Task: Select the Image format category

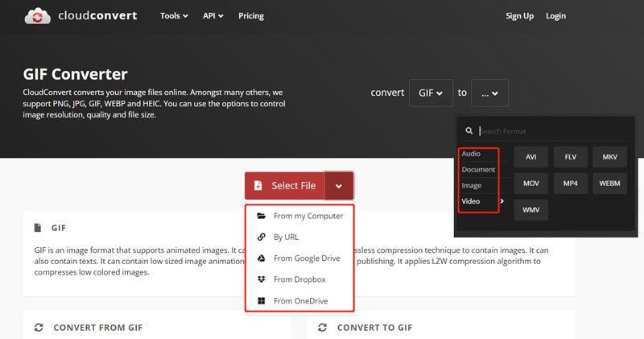Action: pos(472,185)
